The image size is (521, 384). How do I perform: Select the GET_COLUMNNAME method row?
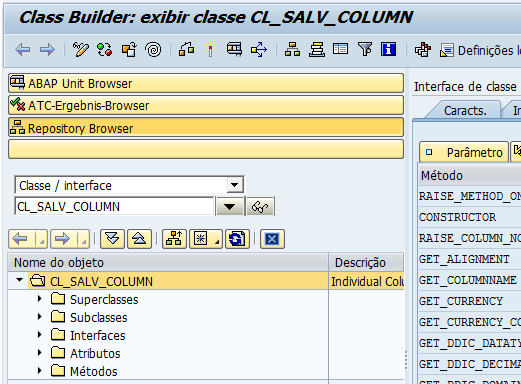click(470, 280)
